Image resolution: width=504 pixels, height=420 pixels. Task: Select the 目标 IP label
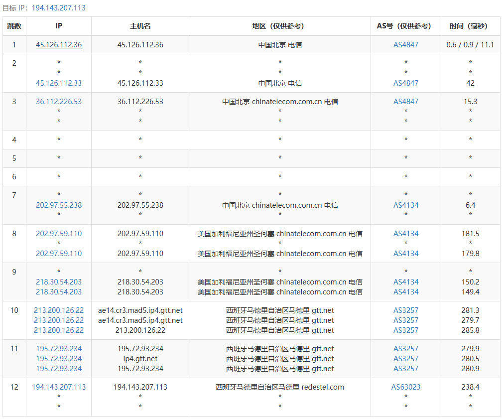click(x=15, y=7)
